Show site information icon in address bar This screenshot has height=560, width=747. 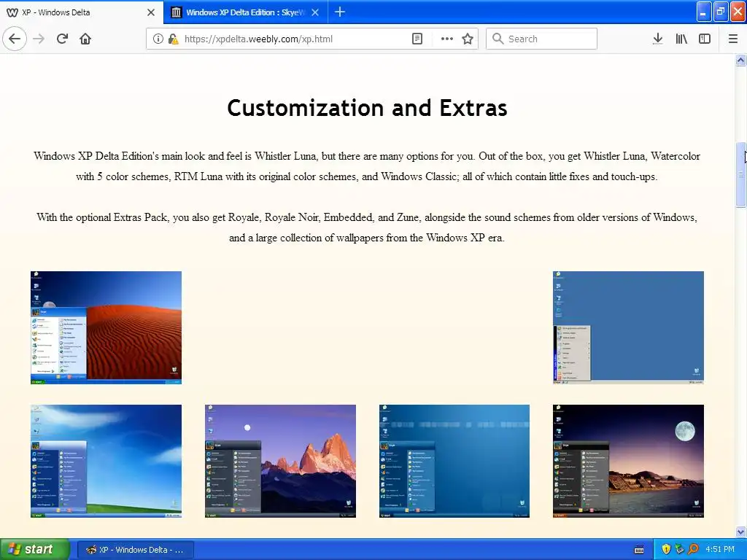click(158, 39)
